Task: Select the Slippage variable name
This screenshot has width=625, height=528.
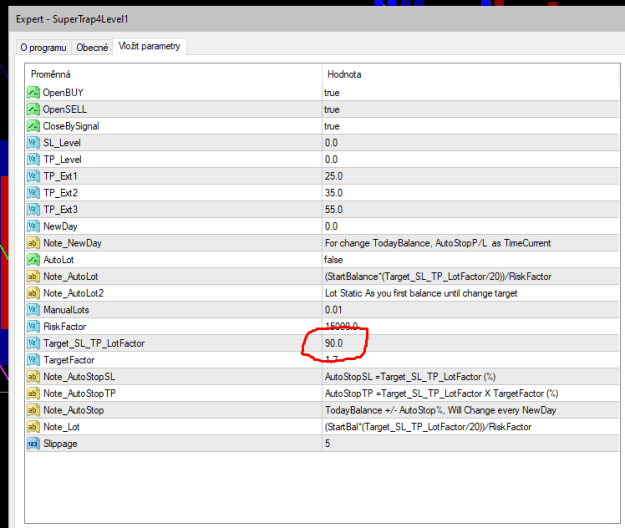Action: pyautogui.click(x=60, y=444)
